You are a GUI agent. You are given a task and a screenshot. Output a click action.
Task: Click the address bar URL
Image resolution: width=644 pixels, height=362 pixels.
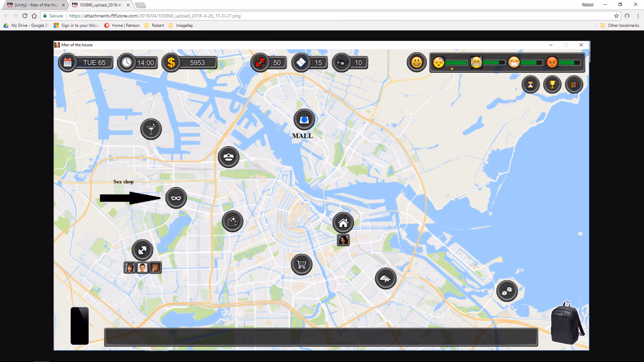coord(155,16)
